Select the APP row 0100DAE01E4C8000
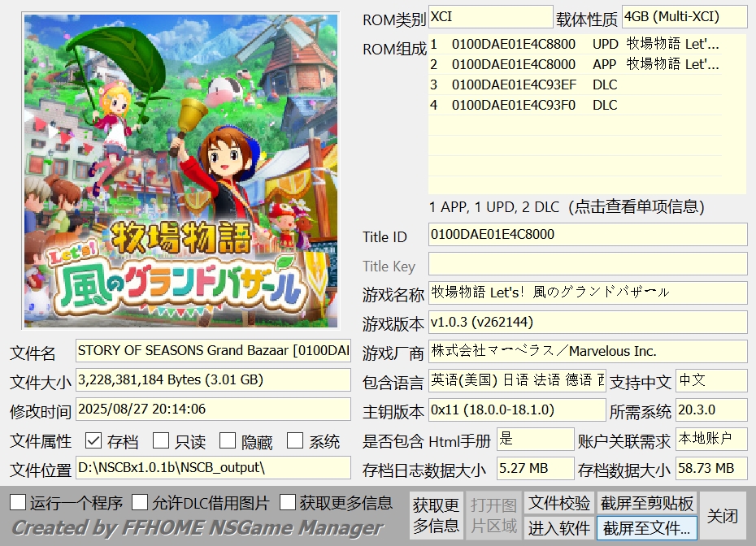The image size is (756, 546). tap(575, 64)
